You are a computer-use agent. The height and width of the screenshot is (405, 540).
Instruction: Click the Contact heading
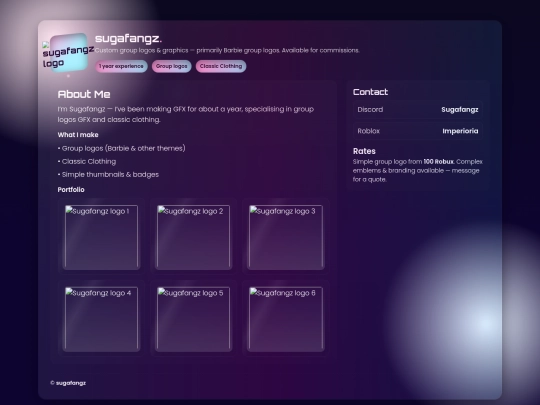point(370,92)
